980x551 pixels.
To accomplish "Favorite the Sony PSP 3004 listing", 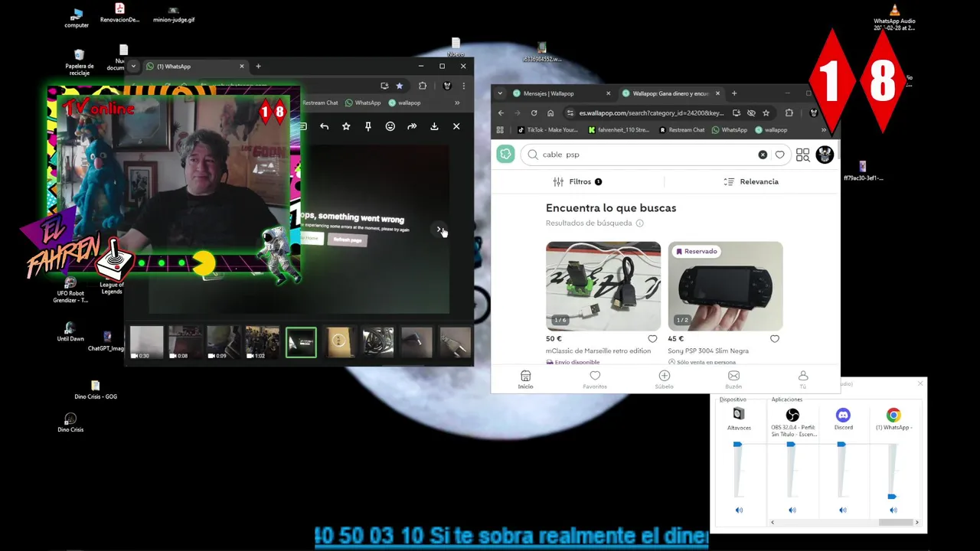I will pos(775,339).
